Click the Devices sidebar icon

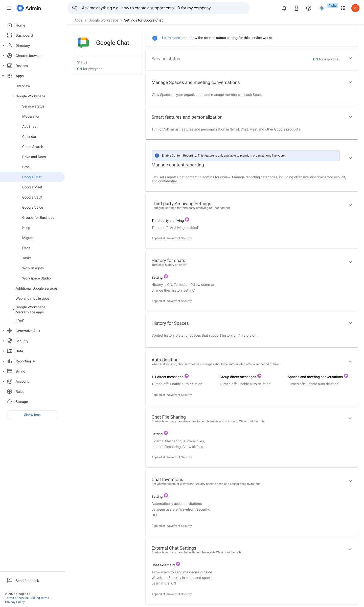tap(10, 66)
